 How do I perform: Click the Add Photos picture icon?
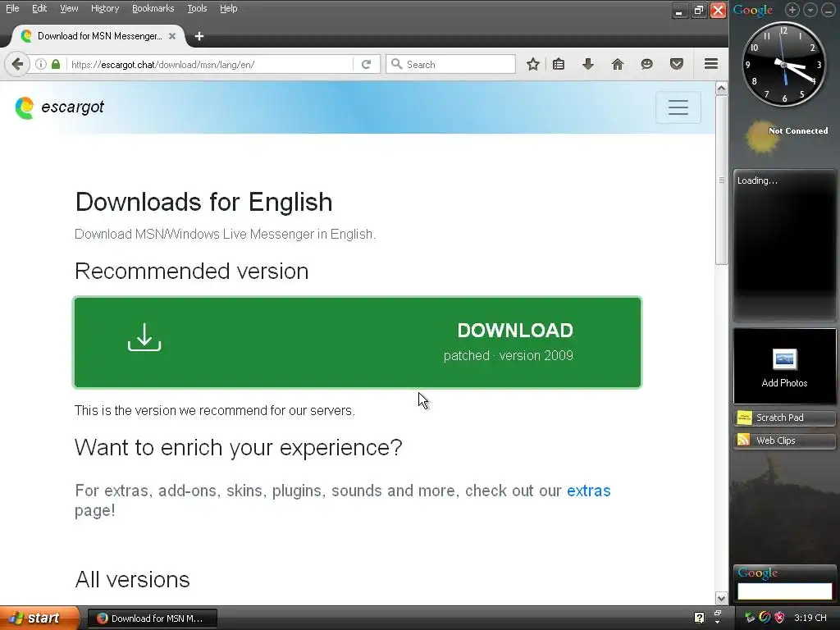pyautogui.click(x=784, y=359)
